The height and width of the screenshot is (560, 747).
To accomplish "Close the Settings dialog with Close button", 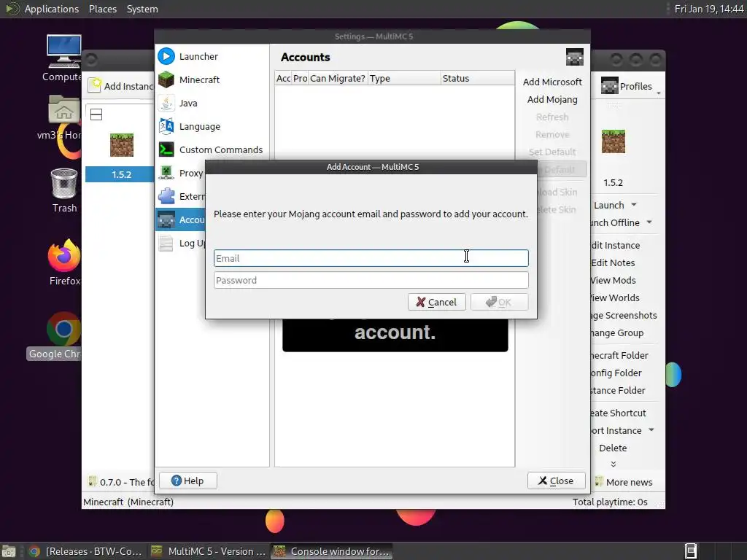I will tap(556, 481).
